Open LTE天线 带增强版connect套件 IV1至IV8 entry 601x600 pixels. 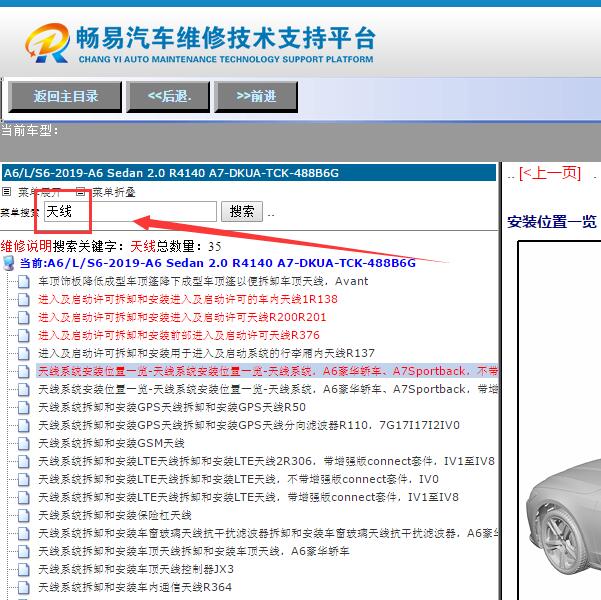click(x=248, y=498)
